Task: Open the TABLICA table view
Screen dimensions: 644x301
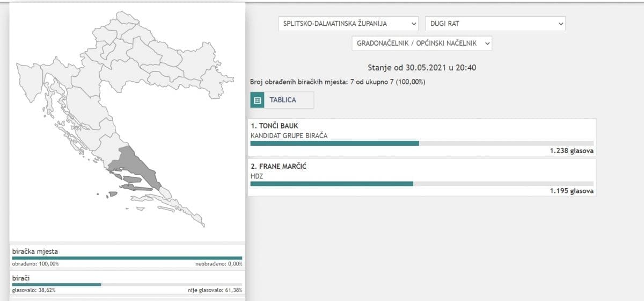Action: (x=282, y=100)
